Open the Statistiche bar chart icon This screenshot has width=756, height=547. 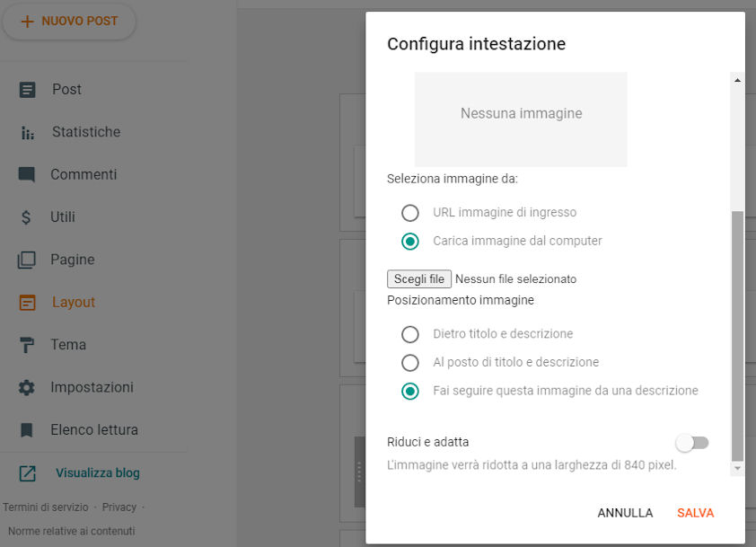(x=28, y=132)
